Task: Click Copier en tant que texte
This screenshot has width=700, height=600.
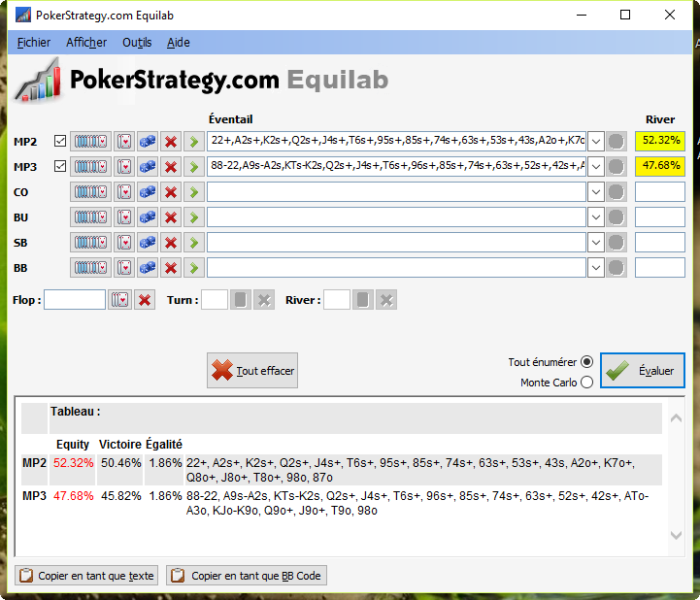Action: (x=86, y=576)
